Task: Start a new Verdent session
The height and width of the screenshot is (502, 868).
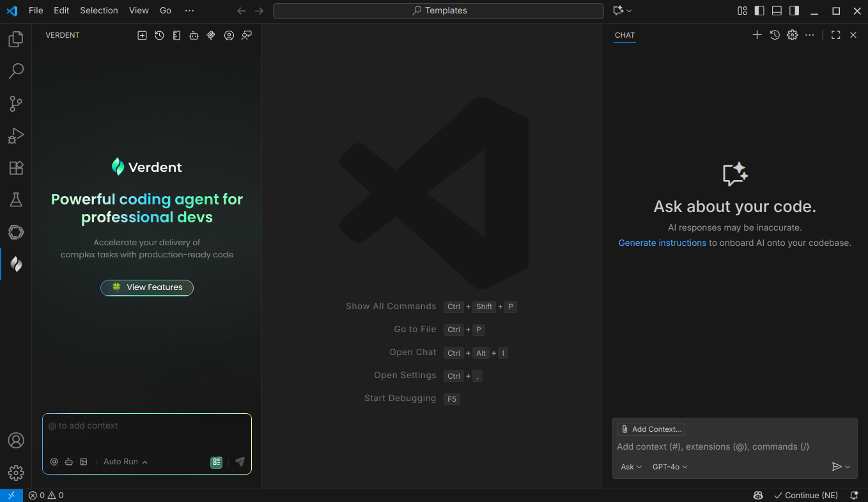Action: click(x=142, y=36)
